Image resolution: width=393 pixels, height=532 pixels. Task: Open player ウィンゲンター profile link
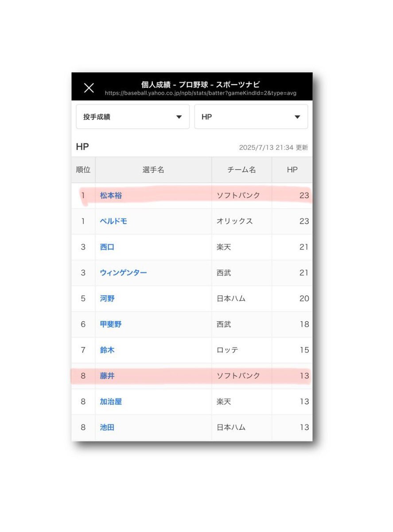pos(123,273)
